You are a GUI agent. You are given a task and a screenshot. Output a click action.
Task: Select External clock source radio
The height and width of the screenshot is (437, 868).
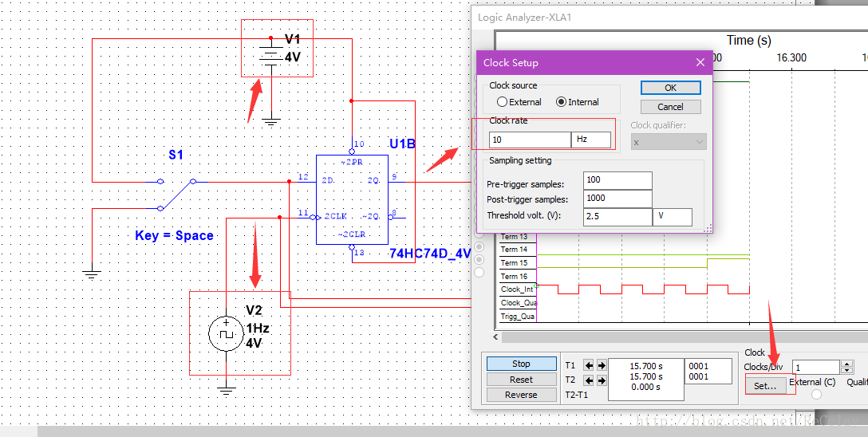(x=502, y=102)
